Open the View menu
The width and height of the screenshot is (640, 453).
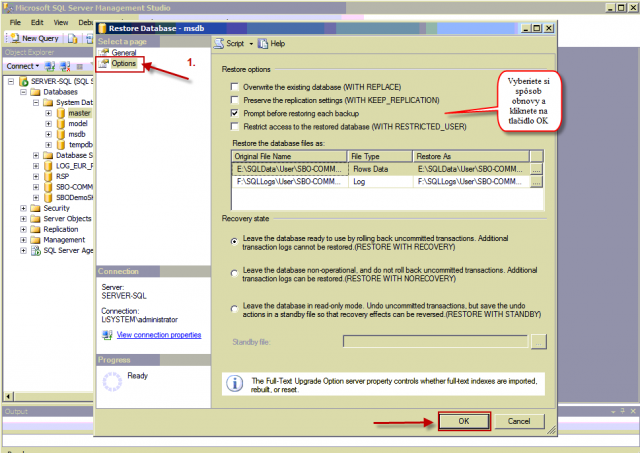(x=61, y=22)
